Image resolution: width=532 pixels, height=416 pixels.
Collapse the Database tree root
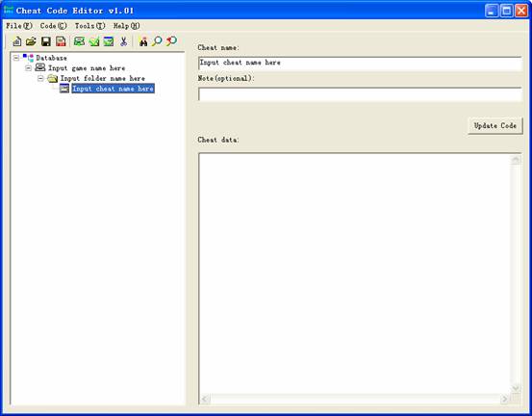tap(16, 58)
